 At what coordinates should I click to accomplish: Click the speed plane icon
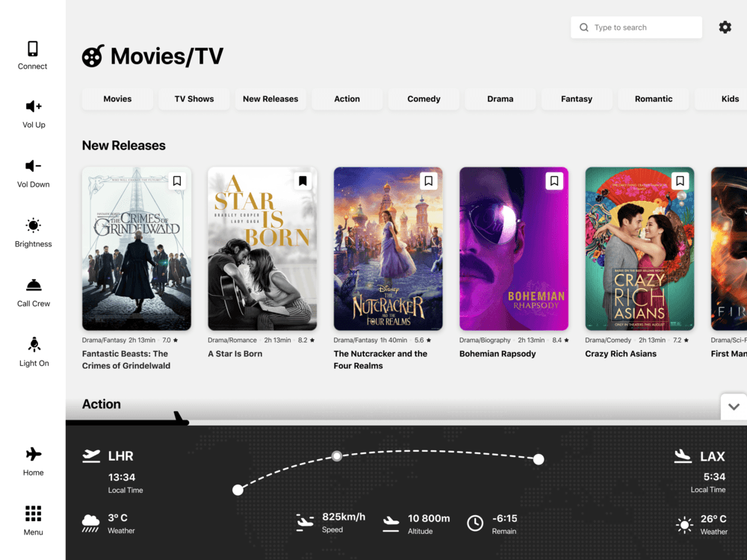(x=305, y=523)
